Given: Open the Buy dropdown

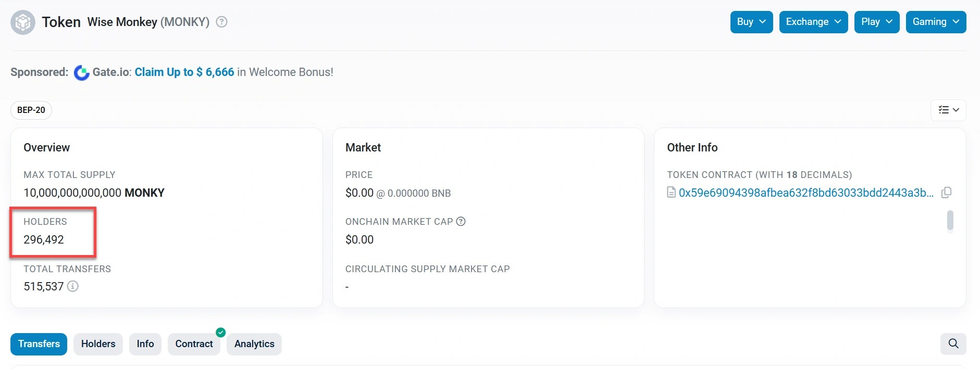Looking at the screenshot, I should [x=751, y=22].
